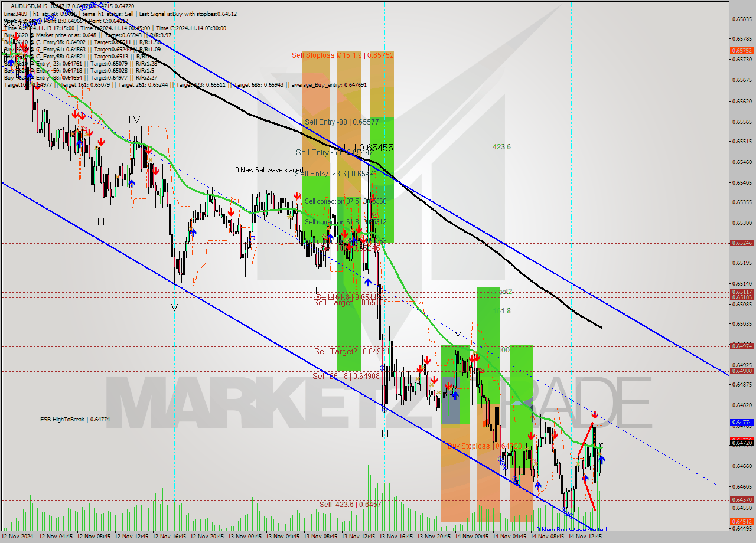Click the red 0.64512 price tag on axis
Screen dimensions: 756x543
(742, 521)
